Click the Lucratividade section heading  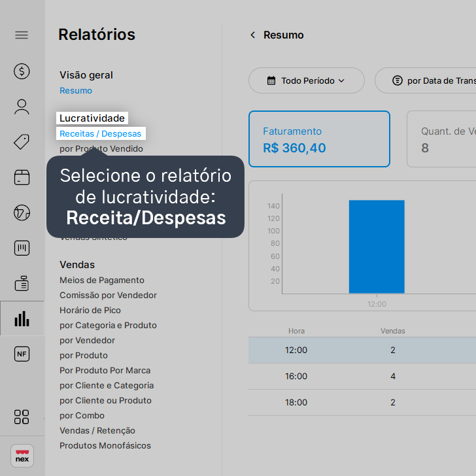(x=92, y=118)
